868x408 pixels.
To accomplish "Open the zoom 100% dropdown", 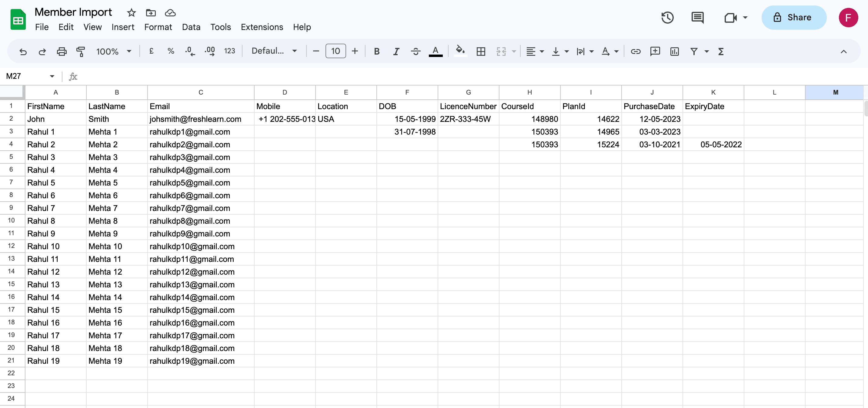I will pos(114,51).
